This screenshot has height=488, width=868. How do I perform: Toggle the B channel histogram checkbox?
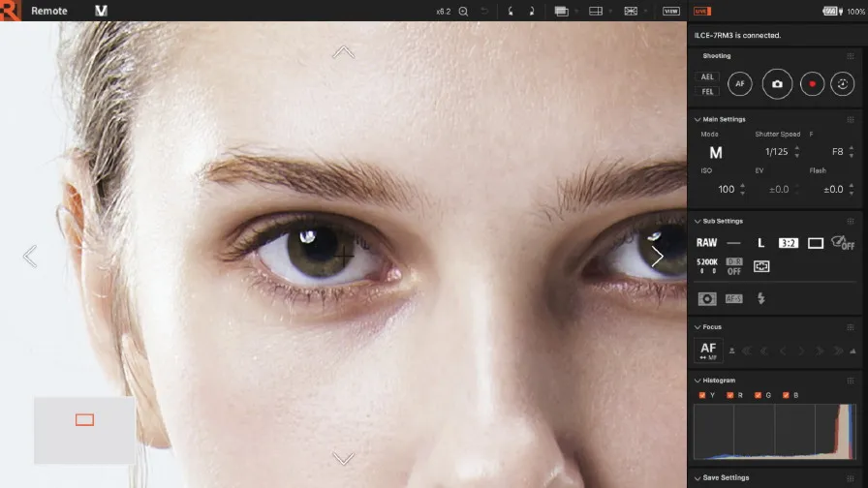[x=786, y=395]
